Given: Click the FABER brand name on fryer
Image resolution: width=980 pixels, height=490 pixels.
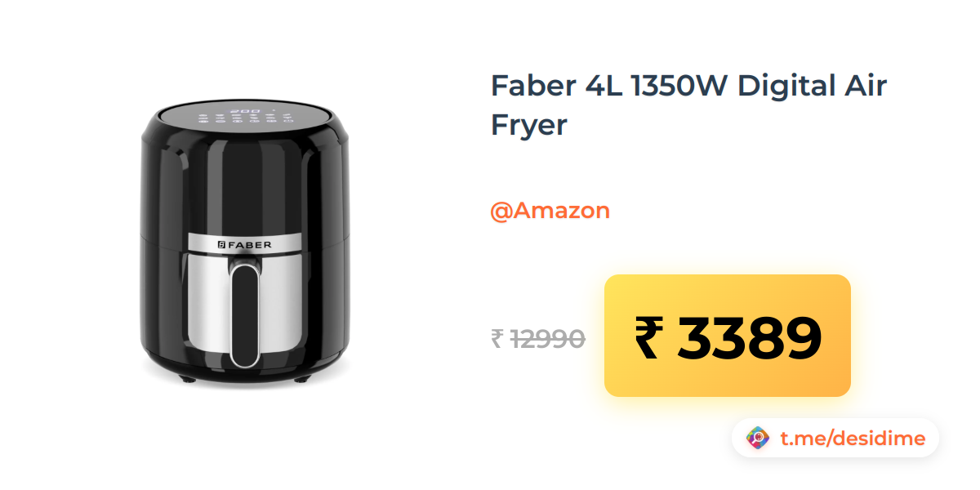Looking at the screenshot, I should (x=250, y=244).
